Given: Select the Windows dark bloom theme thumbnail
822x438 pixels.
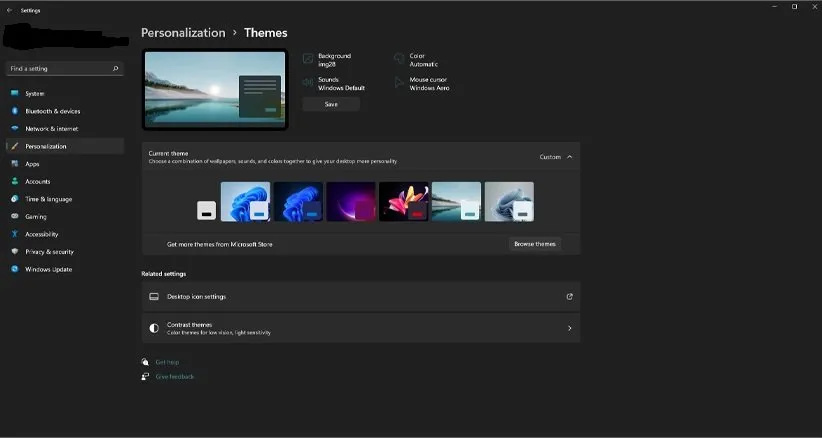Looking at the screenshot, I should tap(299, 201).
